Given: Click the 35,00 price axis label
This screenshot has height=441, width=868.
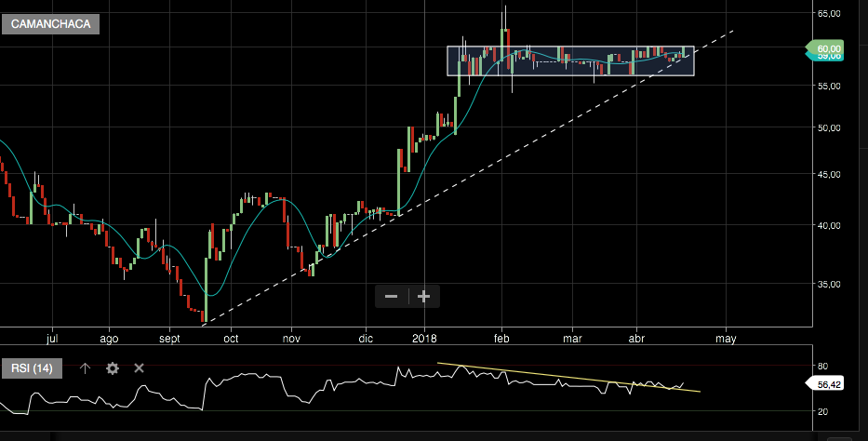Looking at the screenshot, I should tap(829, 284).
